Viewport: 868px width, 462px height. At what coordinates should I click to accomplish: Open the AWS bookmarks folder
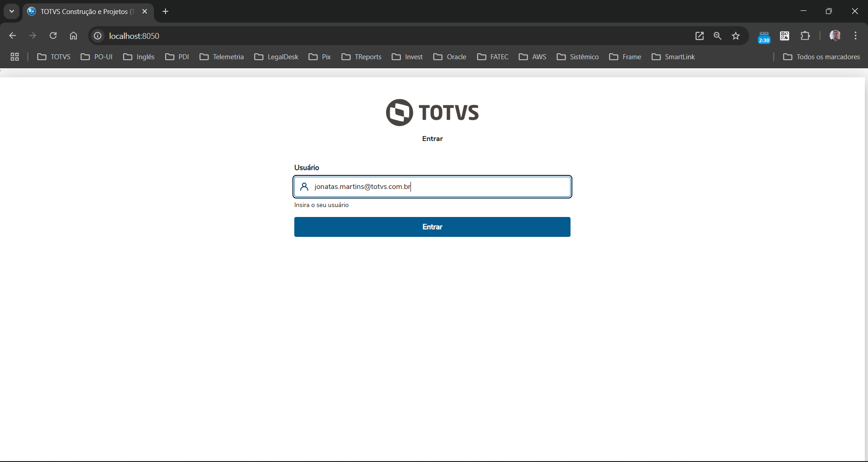pyautogui.click(x=533, y=57)
